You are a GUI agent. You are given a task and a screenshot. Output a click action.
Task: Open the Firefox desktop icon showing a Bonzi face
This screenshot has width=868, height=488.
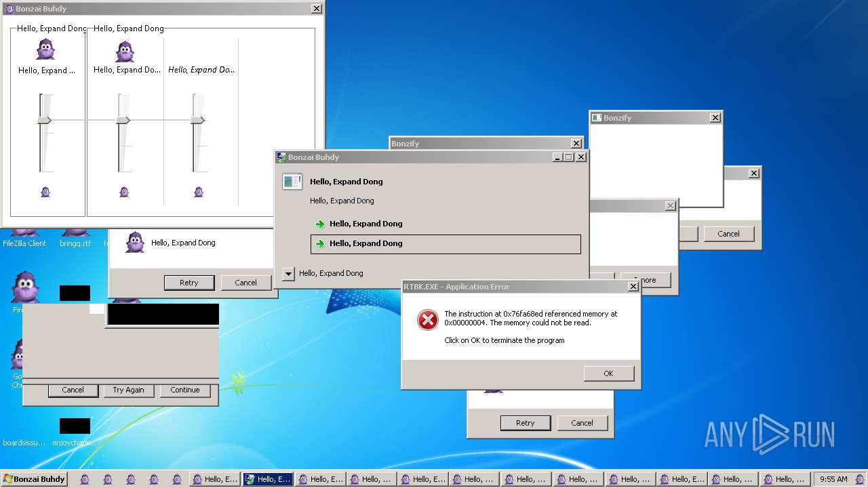point(25,291)
